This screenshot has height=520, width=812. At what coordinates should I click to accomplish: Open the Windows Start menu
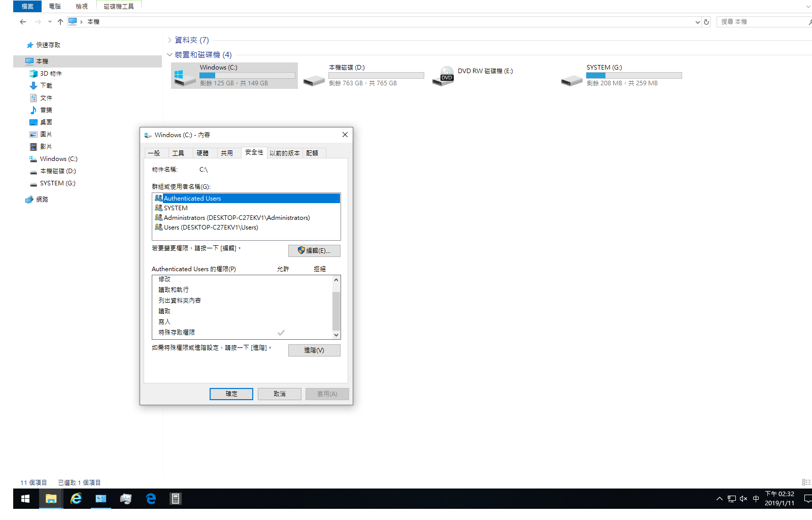pyautogui.click(x=25, y=499)
